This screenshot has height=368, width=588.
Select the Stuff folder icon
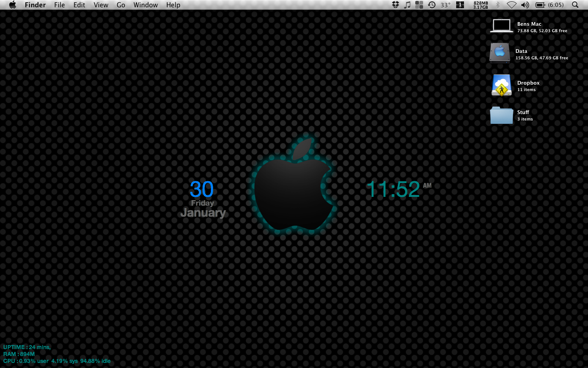pyautogui.click(x=501, y=115)
